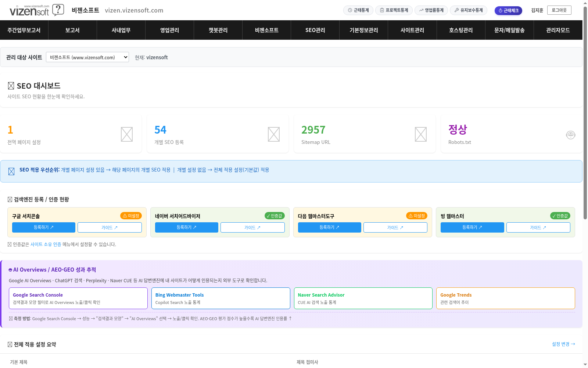Click the 근태체크 button
588x368 pixels.
click(508, 11)
